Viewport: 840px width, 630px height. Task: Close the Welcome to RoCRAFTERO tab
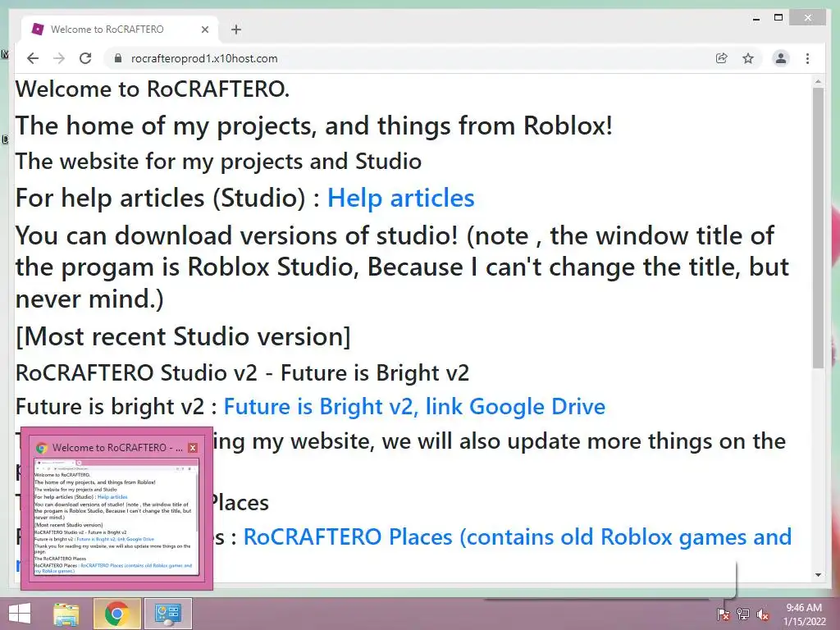[x=204, y=30]
